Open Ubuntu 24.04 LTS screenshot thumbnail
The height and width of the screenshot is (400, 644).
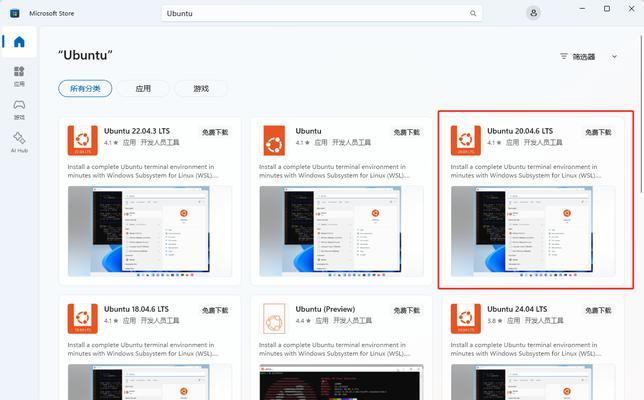[x=533, y=382]
